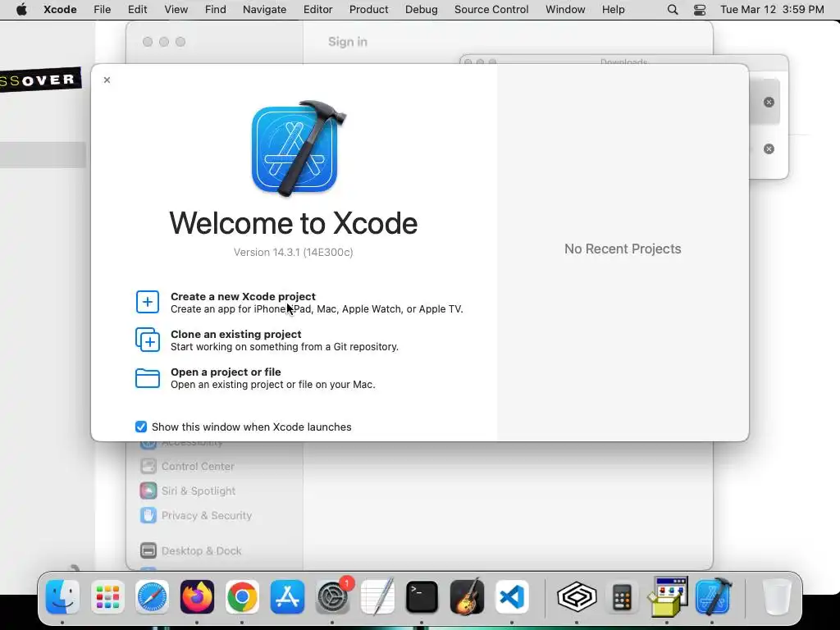Open the Product menu
This screenshot has height=630, width=840.
(x=368, y=10)
